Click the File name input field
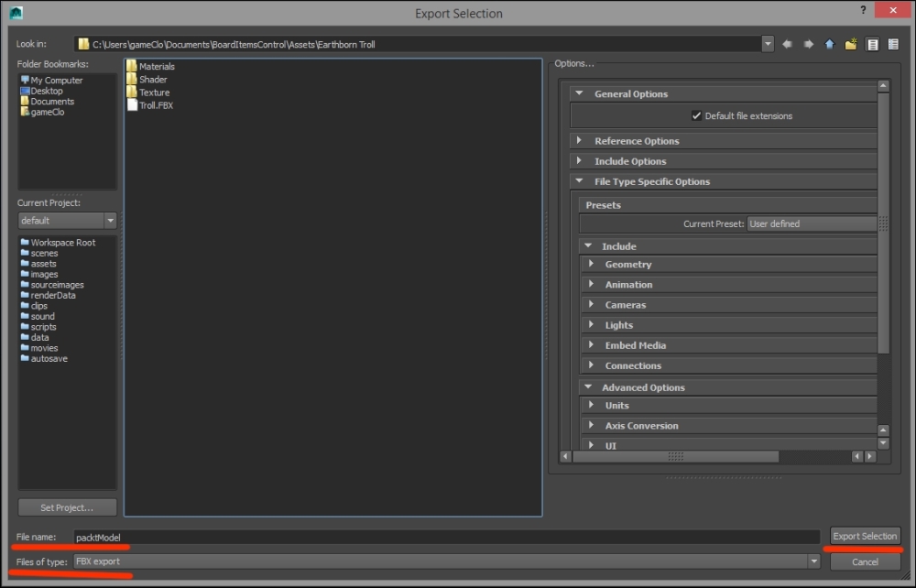Image resolution: width=916 pixels, height=588 pixels. (445, 538)
